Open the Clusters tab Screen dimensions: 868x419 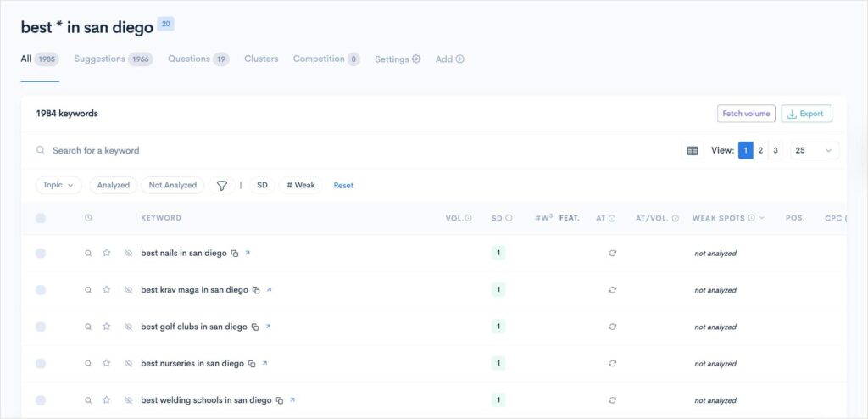[261, 59]
